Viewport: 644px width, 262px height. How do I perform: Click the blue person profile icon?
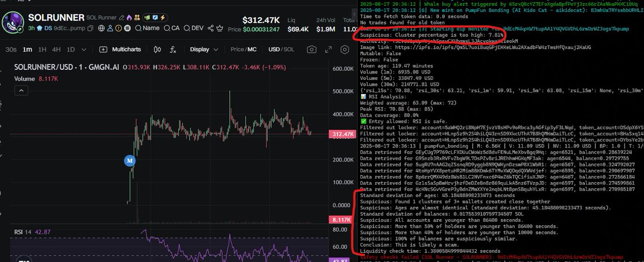pyautogui.click(x=110, y=28)
